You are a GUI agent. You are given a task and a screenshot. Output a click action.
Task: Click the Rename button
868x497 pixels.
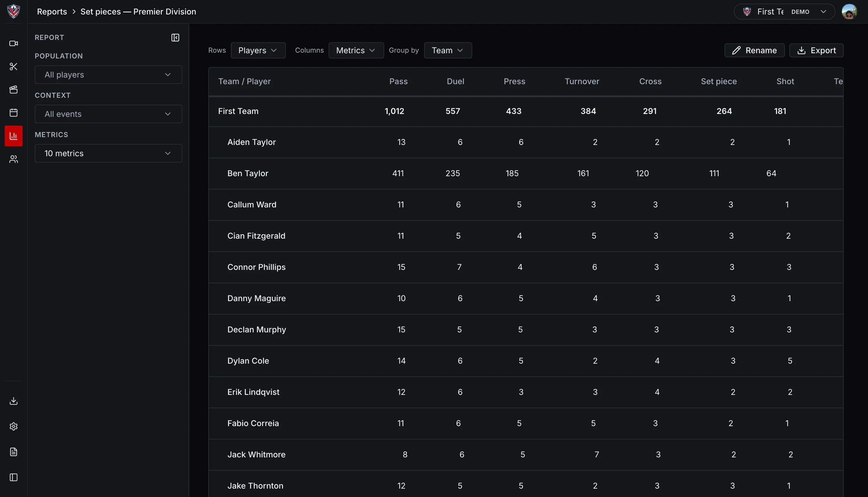[x=754, y=50]
